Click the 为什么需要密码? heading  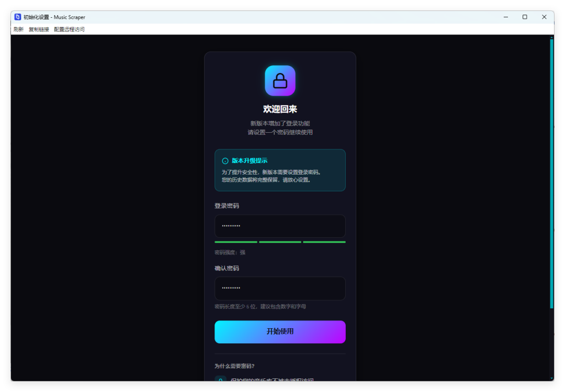coord(234,366)
